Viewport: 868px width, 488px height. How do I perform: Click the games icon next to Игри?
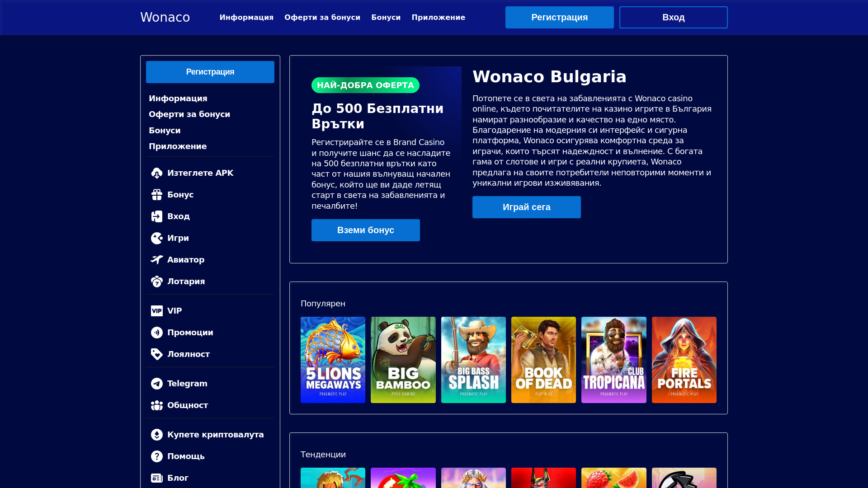click(x=157, y=238)
